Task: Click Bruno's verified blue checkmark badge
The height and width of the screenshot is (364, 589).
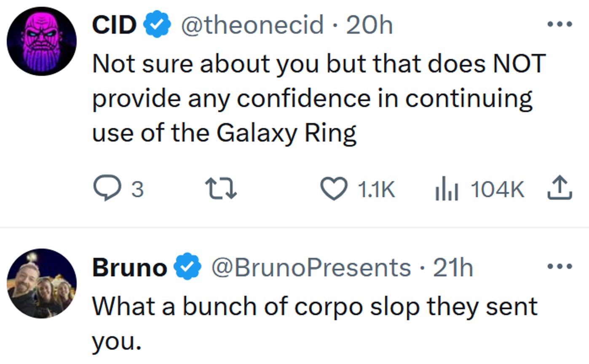Action: [187, 267]
